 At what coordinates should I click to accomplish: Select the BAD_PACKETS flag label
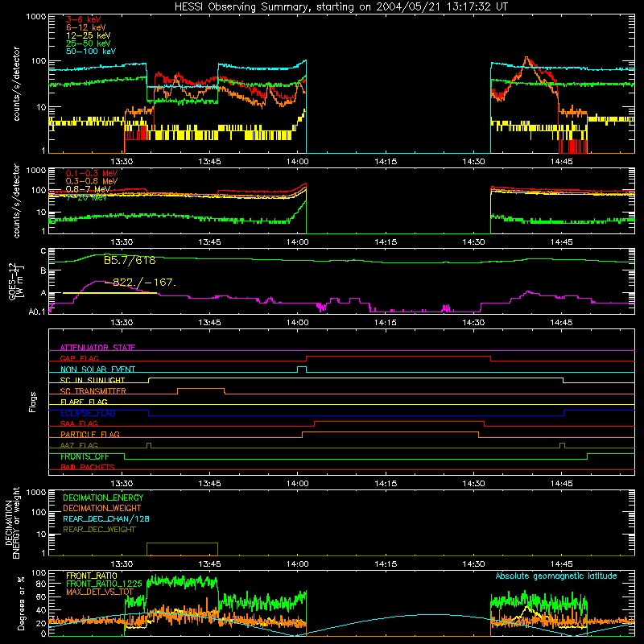click(x=88, y=467)
